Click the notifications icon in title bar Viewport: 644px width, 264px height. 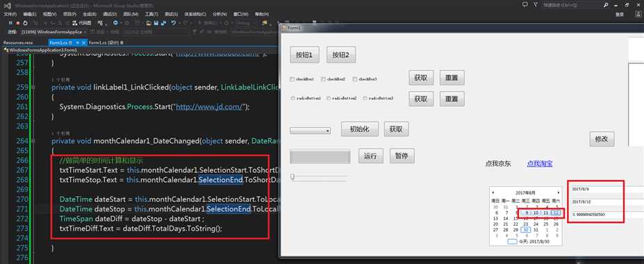point(525,5)
